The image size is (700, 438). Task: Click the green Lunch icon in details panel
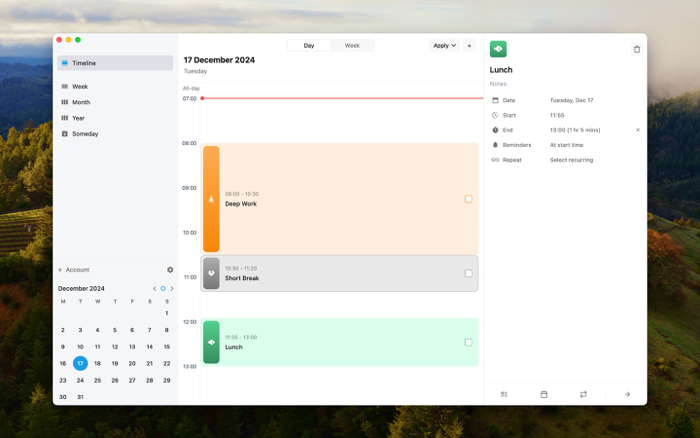498,49
